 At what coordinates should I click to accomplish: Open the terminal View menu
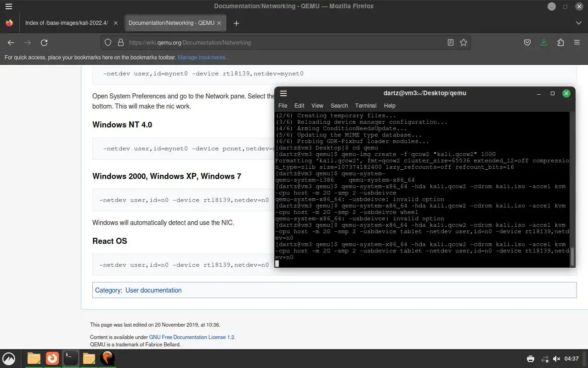[317, 106]
